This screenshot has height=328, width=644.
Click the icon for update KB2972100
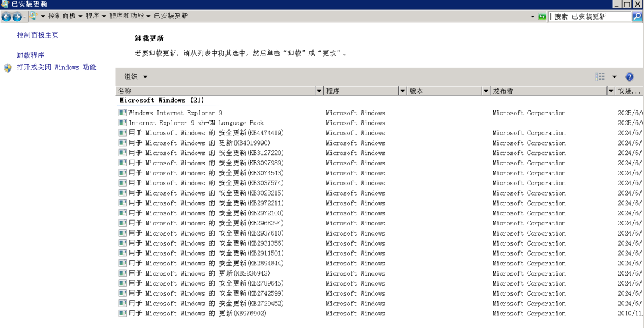pyautogui.click(x=122, y=213)
